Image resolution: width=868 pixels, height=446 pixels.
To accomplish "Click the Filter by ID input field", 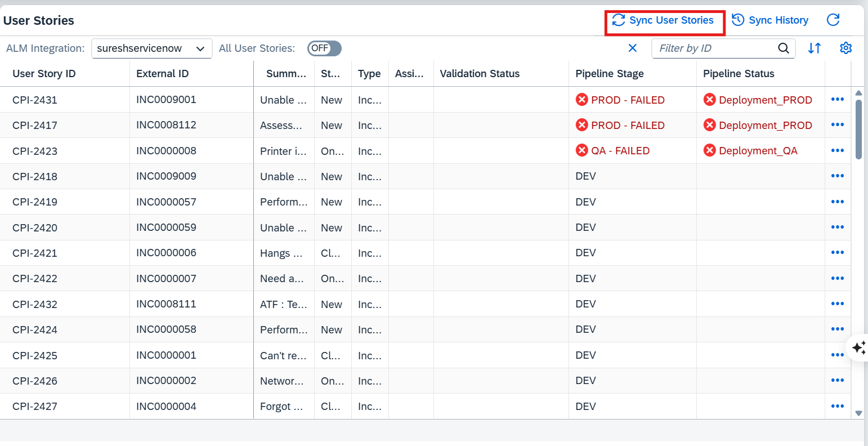I will point(714,48).
